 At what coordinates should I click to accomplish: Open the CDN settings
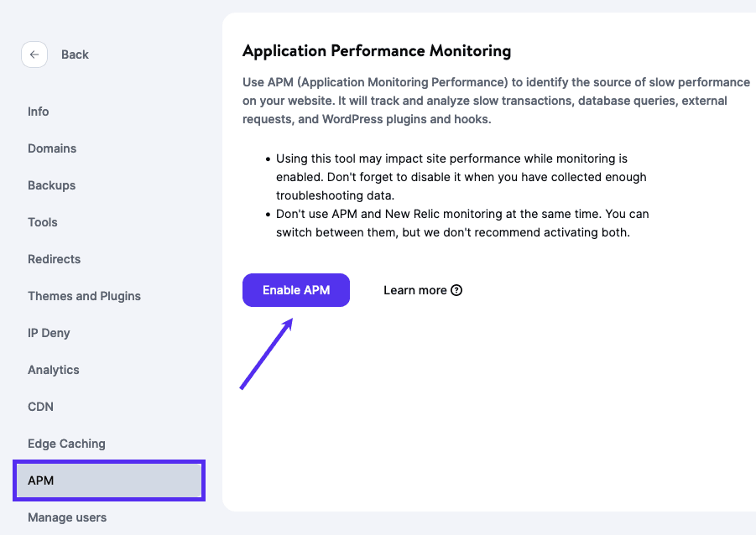[x=40, y=406]
